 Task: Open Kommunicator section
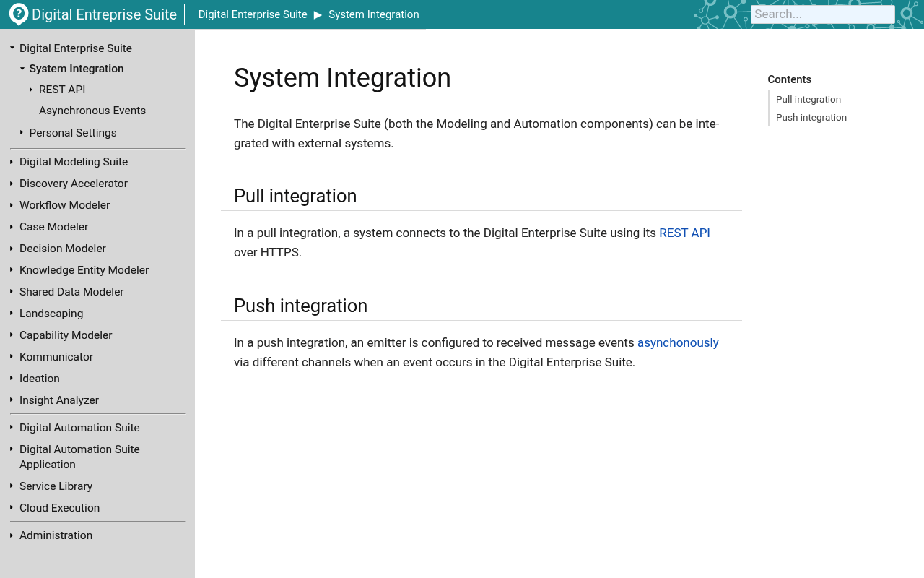tap(56, 357)
